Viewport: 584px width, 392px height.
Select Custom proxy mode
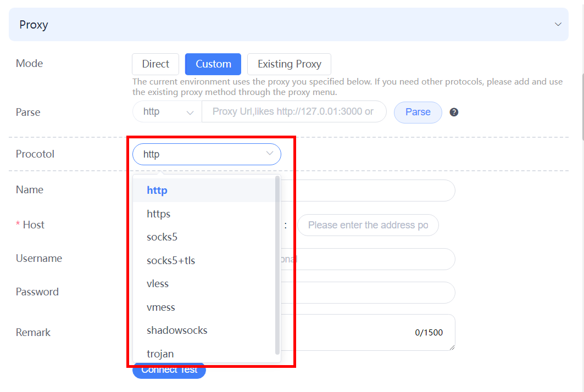point(213,64)
